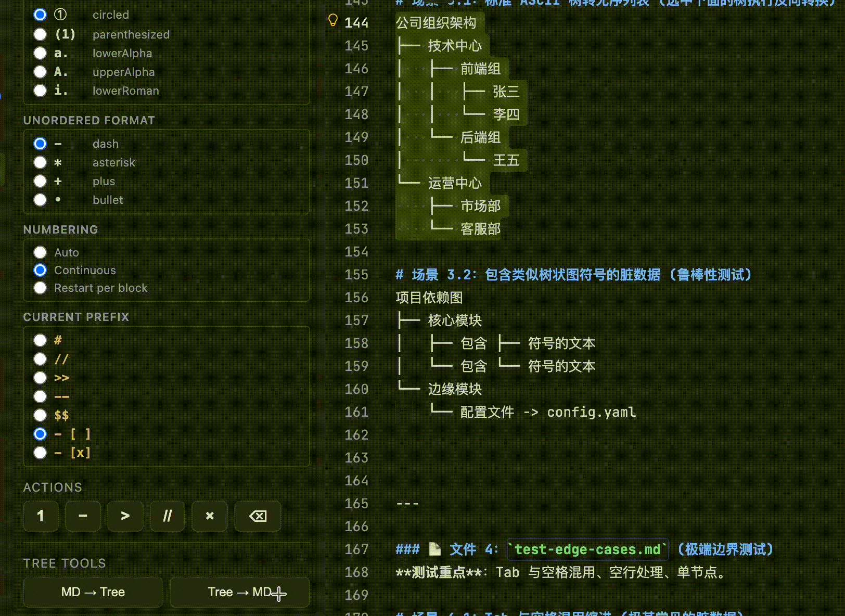Click the tree node 张三
Screen dimensions: 845x616
pyautogui.click(x=506, y=92)
